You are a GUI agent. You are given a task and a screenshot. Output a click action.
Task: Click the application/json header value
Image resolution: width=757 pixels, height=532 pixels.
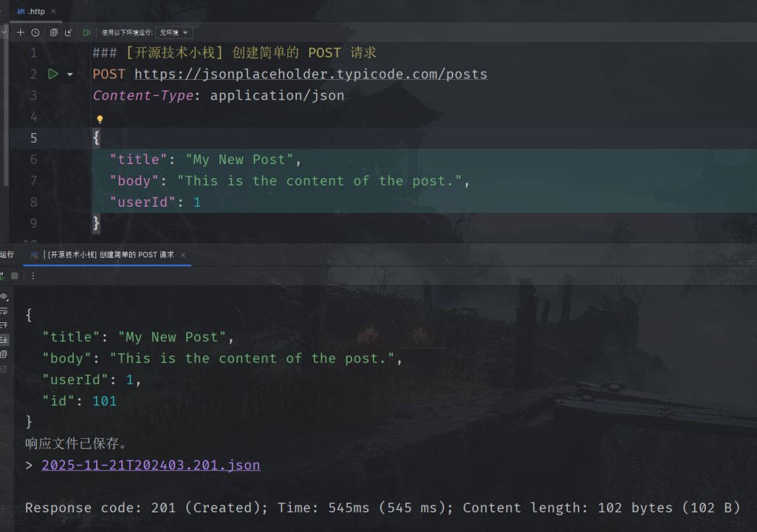tap(277, 95)
